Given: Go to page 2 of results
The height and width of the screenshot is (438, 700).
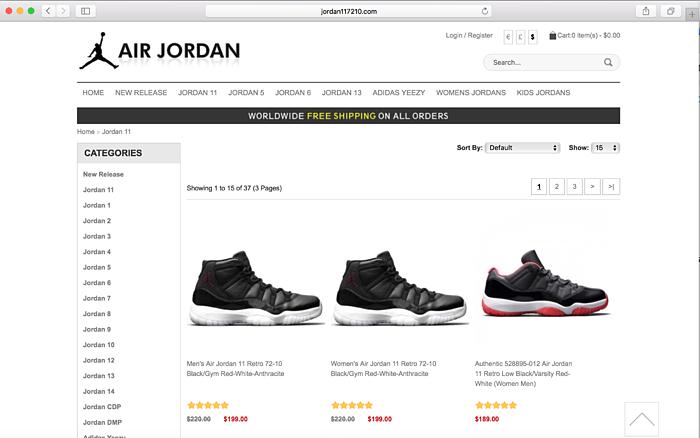Looking at the screenshot, I should 557,187.
